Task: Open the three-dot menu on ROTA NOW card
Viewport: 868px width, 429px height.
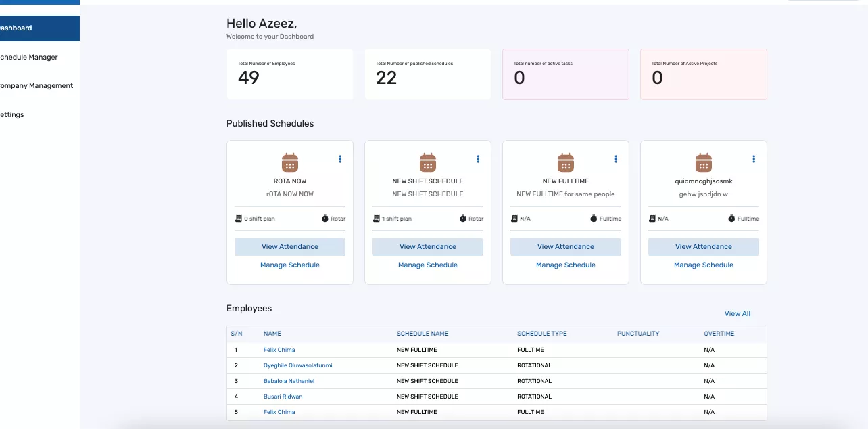Action: (340, 158)
